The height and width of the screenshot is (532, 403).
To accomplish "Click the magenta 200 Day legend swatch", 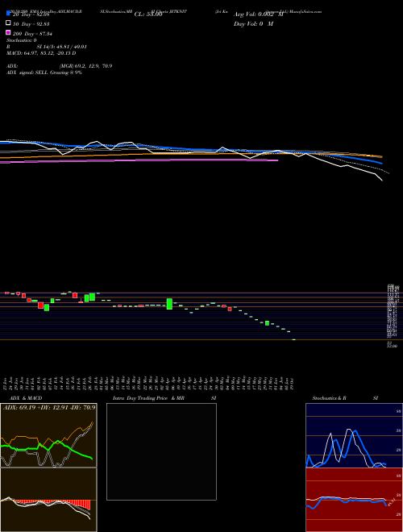I will [x=8, y=32].
